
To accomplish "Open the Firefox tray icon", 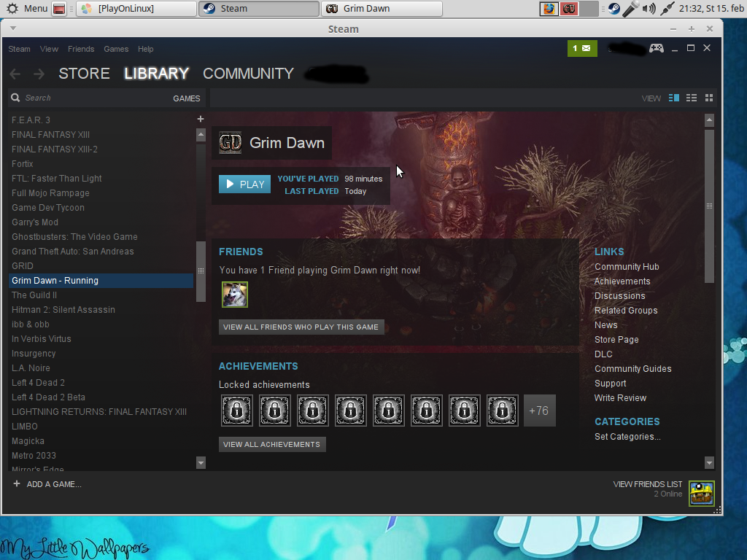I will [x=549, y=9].
